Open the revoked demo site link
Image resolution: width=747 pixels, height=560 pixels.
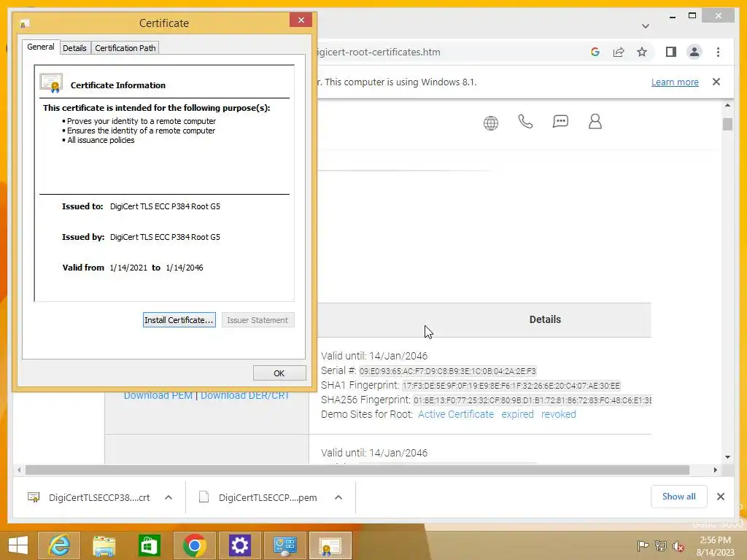click(x=558, y=414)
